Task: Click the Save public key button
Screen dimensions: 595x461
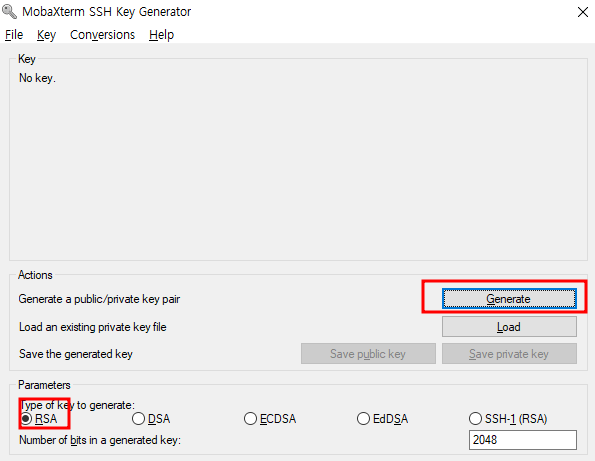Action: pyautogui.click(x=368, y=354)
